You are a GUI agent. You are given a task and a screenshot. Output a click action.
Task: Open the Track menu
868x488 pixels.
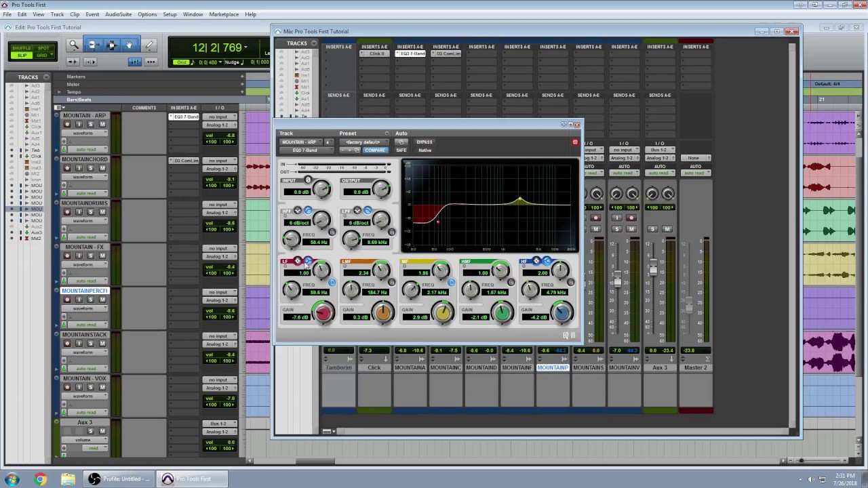(x=57, y=14)
